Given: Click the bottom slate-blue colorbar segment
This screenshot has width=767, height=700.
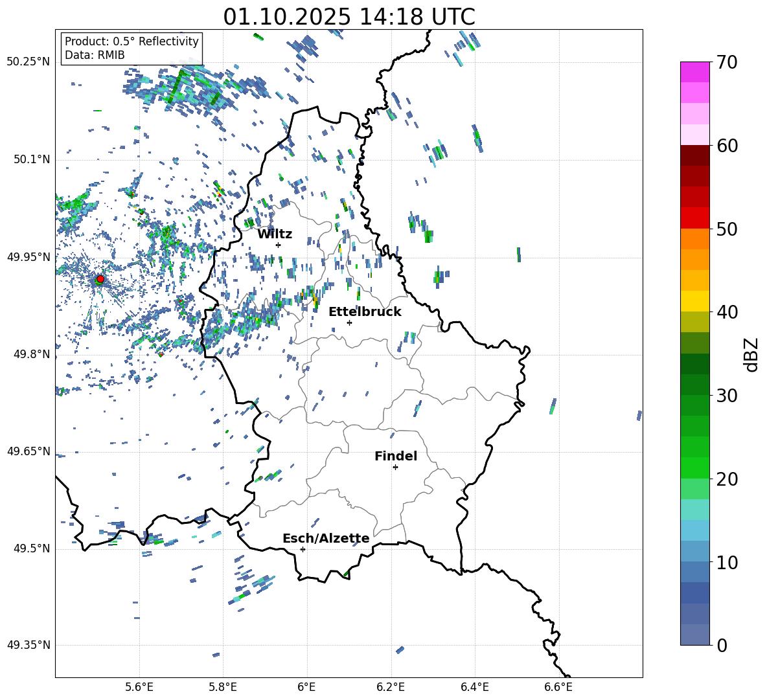Looking at the screenshot, I should click(695, 635).
